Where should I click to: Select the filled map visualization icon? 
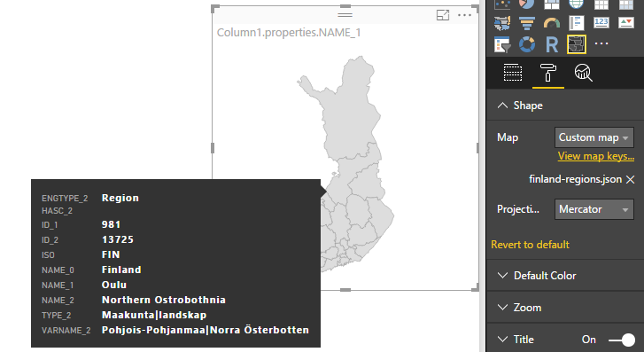(502, 23)
